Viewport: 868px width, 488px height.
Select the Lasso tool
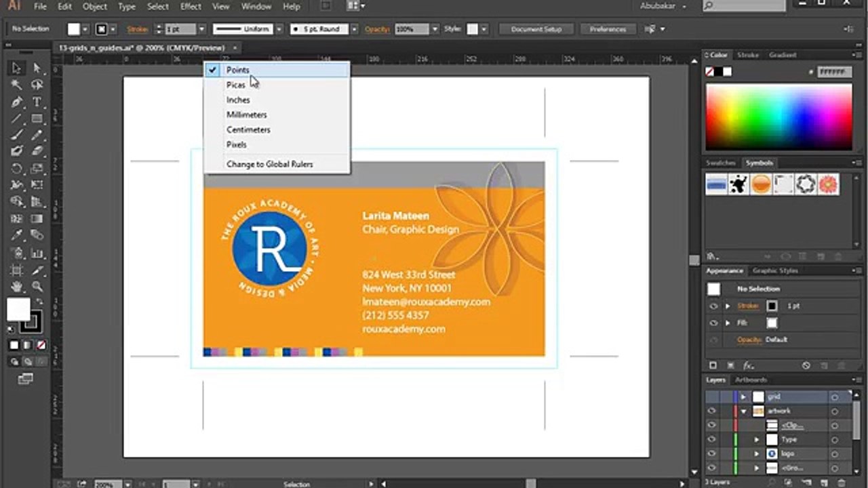(x=37, y=85)
